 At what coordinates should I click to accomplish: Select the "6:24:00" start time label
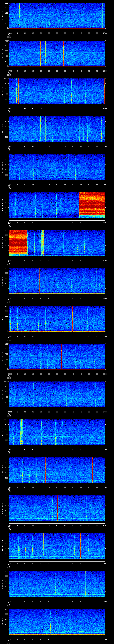point(9,336)
